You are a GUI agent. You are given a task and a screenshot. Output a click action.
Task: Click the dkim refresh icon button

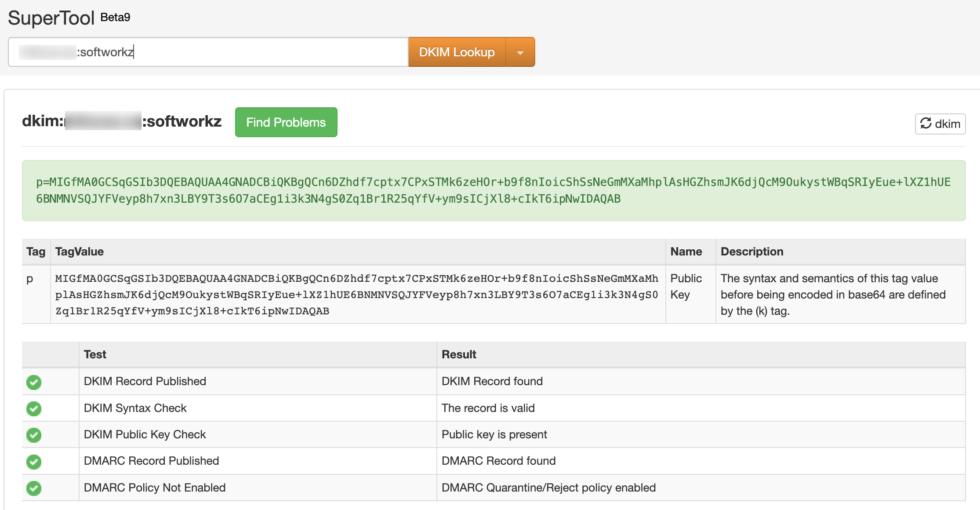[x=940, y=124]
